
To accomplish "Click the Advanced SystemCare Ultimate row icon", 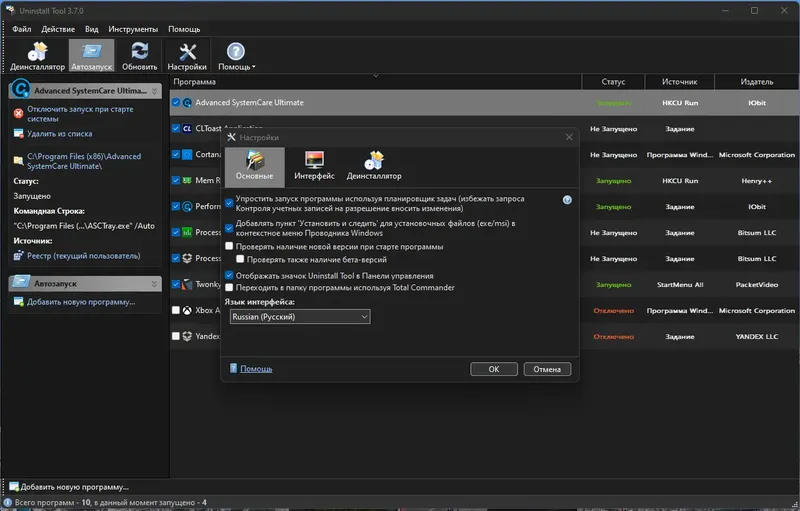I will (x=187, y=103).
